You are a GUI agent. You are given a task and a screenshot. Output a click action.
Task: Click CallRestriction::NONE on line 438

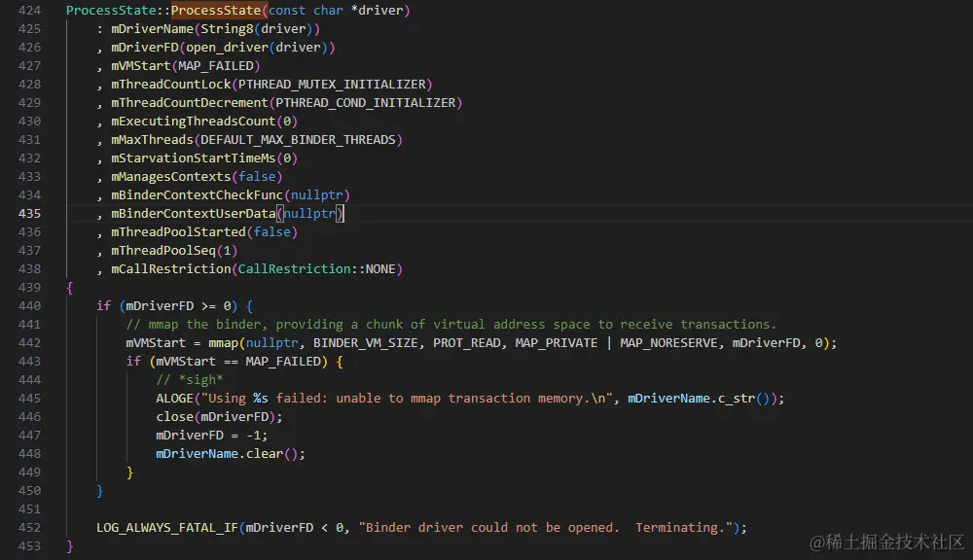point(316,269)
